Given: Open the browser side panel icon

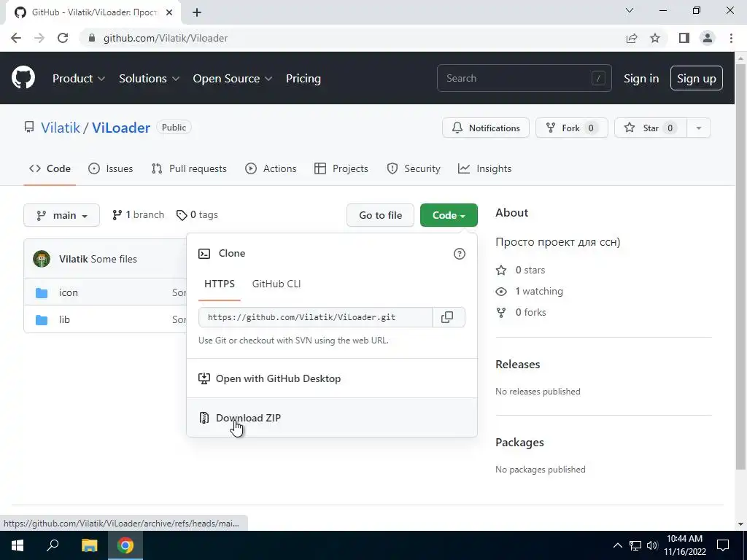Looking at the screenshot, I should click(684, 38).
